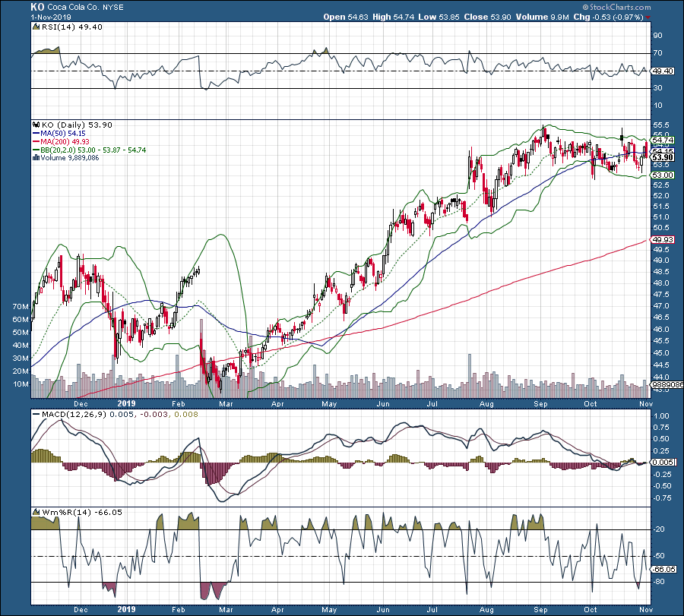Click the red MA(200) legend line swatch

36,142
